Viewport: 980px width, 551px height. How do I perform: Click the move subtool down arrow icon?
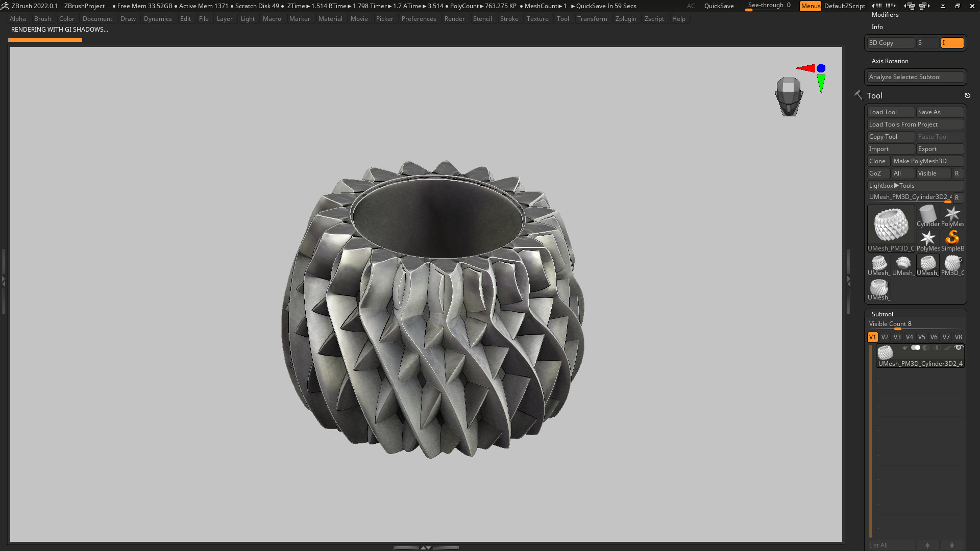pos(952,545)
